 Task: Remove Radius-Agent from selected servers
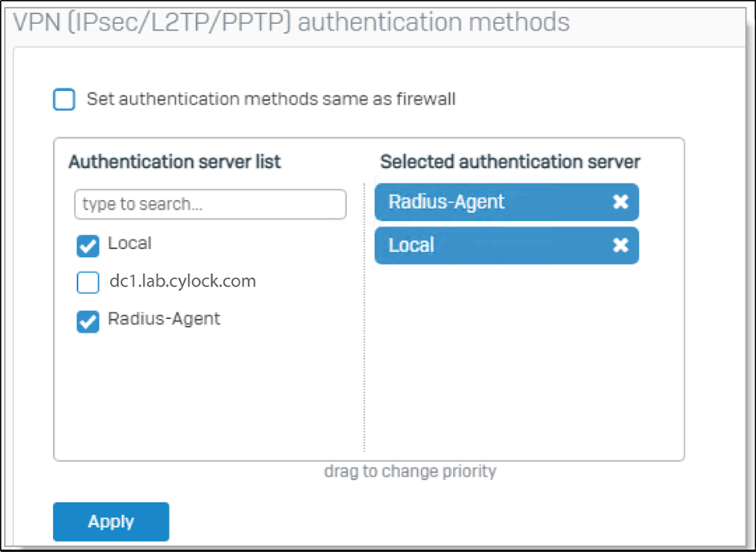(x=620, y=202)
